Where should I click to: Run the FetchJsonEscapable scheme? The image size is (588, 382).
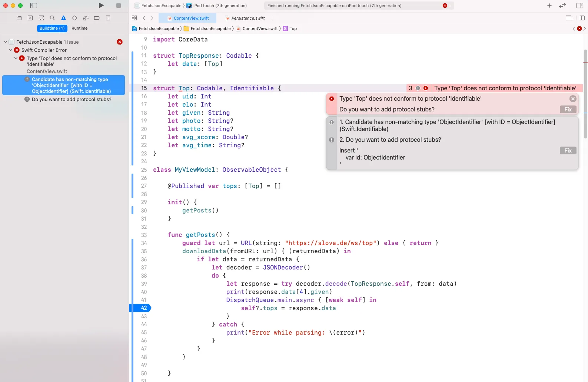tap(101, 6)
